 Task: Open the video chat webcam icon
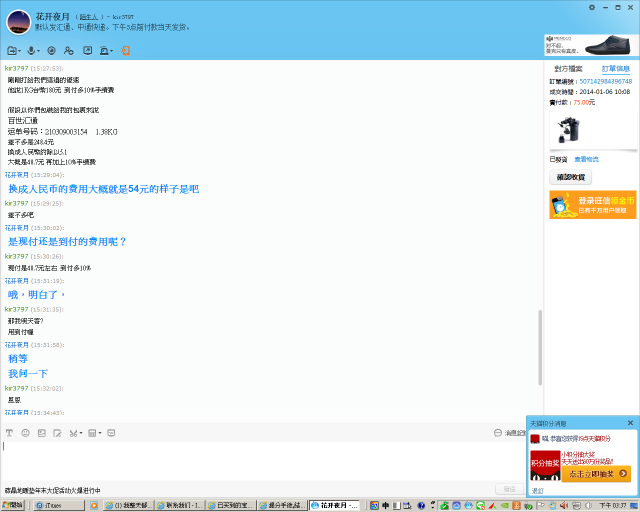click(x=51, y=51)
